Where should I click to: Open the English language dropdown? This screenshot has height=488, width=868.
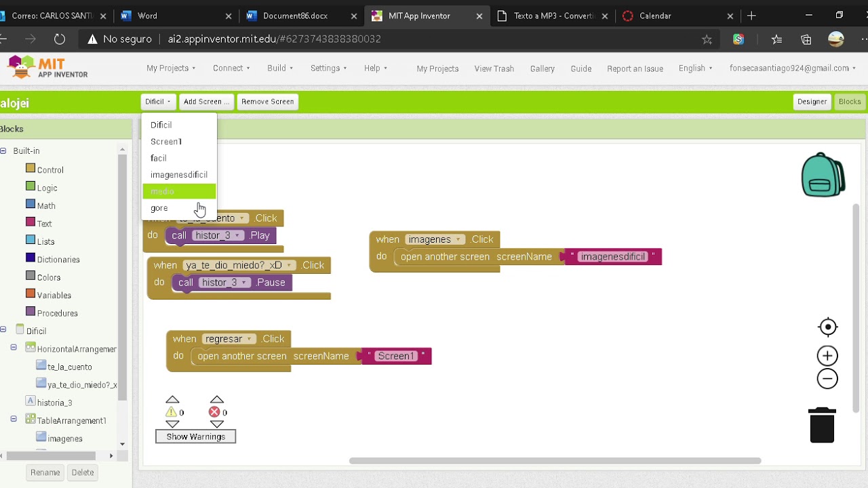click(695, 68)
